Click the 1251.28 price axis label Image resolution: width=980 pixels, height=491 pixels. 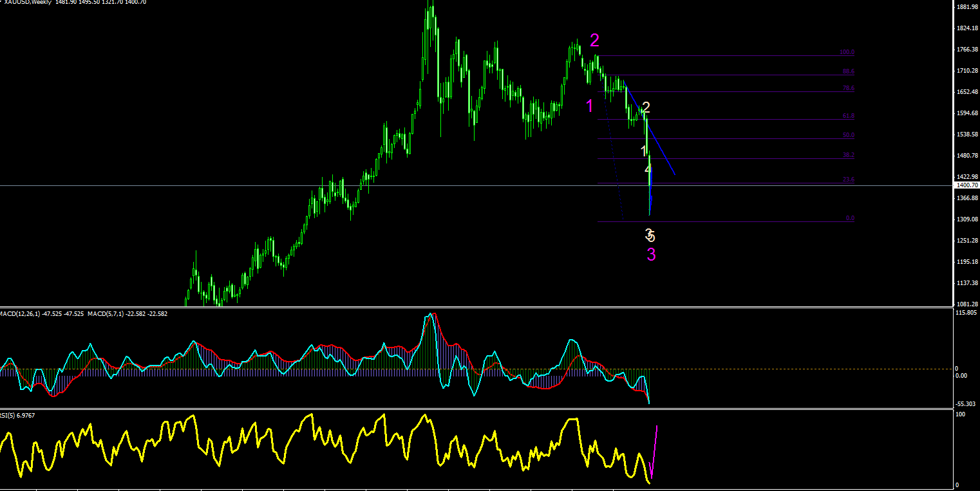tap(968, 241)
